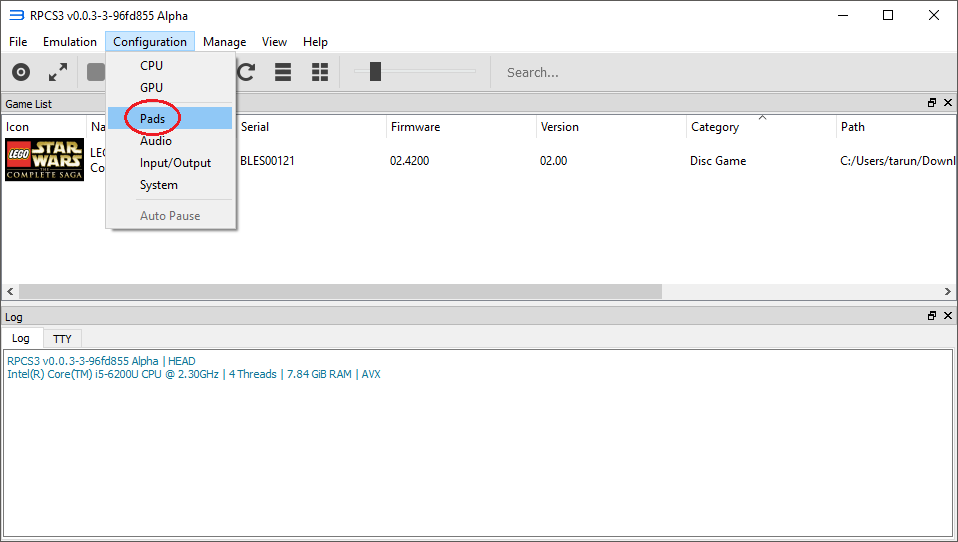Click version 02.00 cell
Viewport: 958px width, 542px height.
pos(554,161)
